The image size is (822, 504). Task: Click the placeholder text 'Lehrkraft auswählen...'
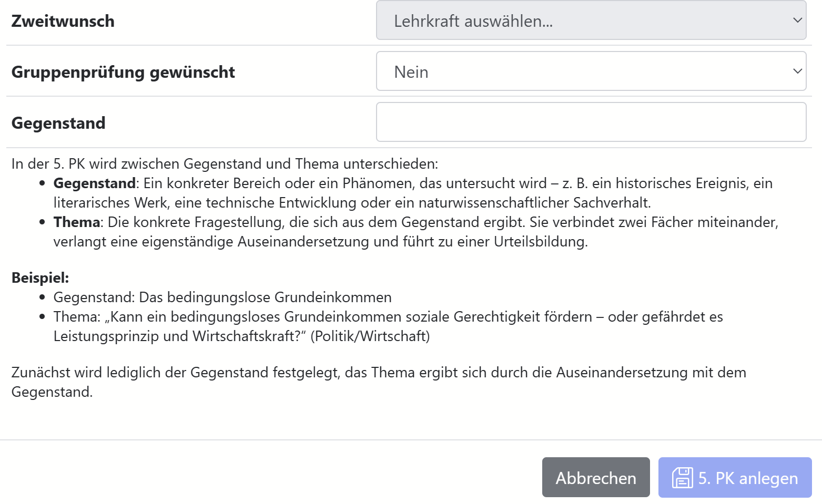click(x=471, y=21)
